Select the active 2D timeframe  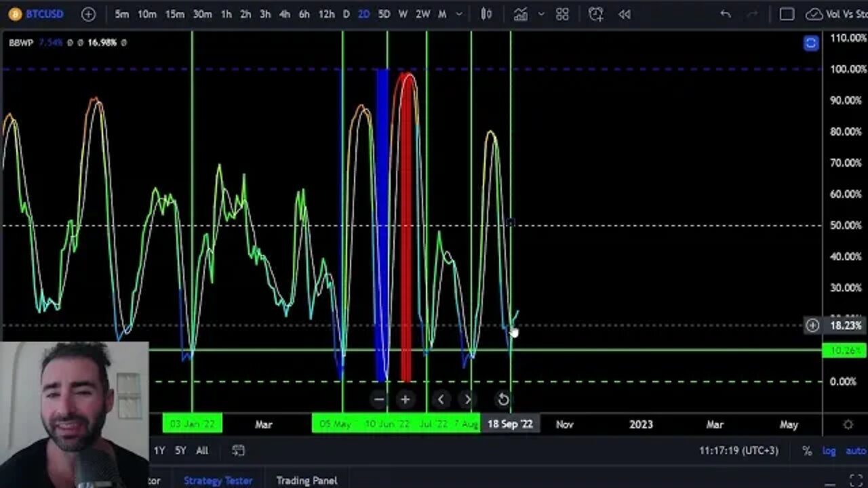363,14
